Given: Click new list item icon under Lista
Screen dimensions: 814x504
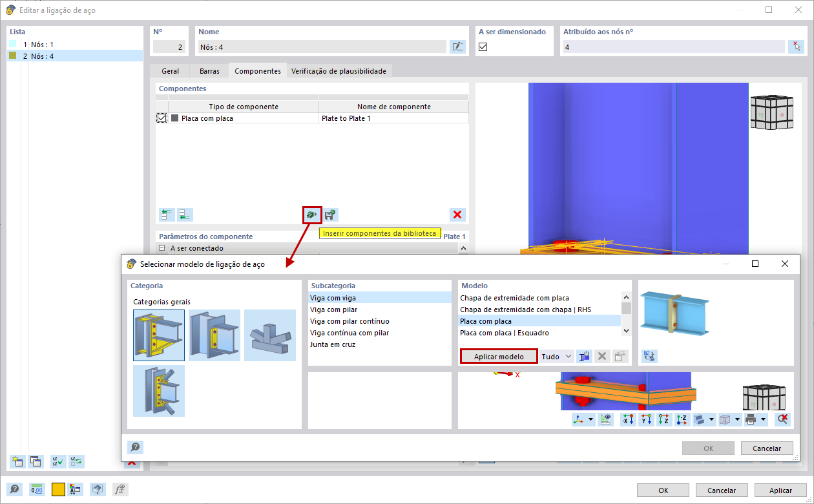Looking at the screenshot, I should click(17, 461).
